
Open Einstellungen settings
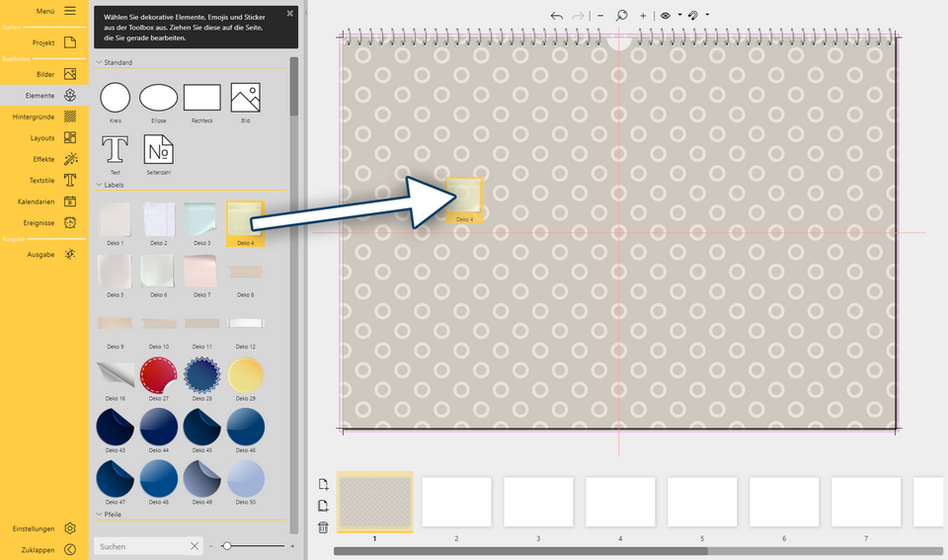click(70, 528)
